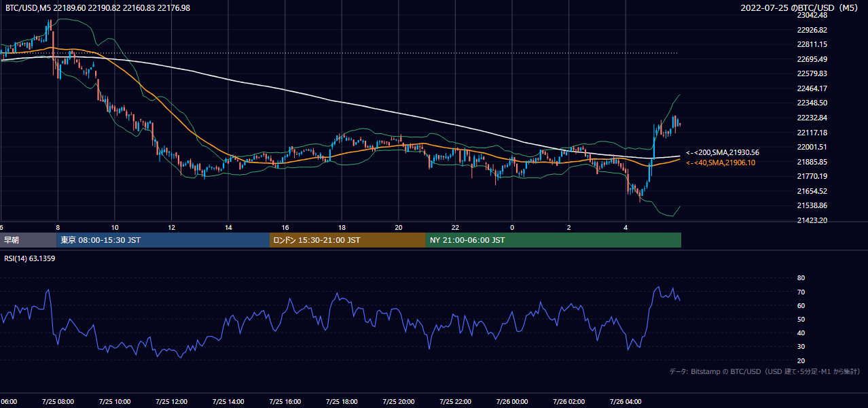
Task: Click hour tick '22' under price chart
Action: (455, 227)
